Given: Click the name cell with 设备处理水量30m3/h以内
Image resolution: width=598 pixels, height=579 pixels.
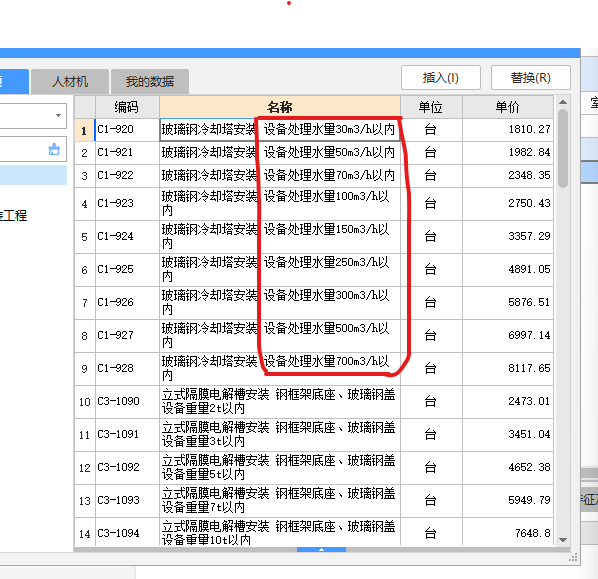Looking at the screenshot, I should (280, 130).
